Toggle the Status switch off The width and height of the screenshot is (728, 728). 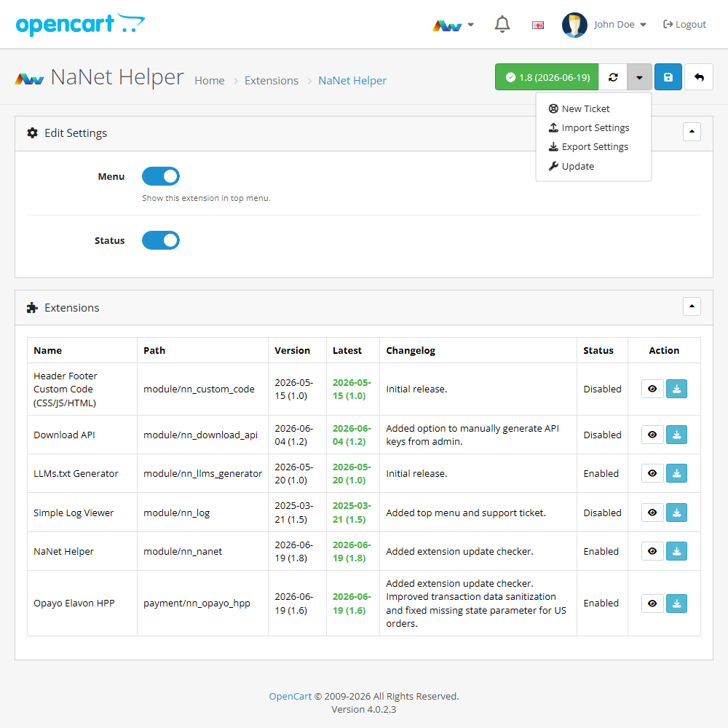coord(161,240)
